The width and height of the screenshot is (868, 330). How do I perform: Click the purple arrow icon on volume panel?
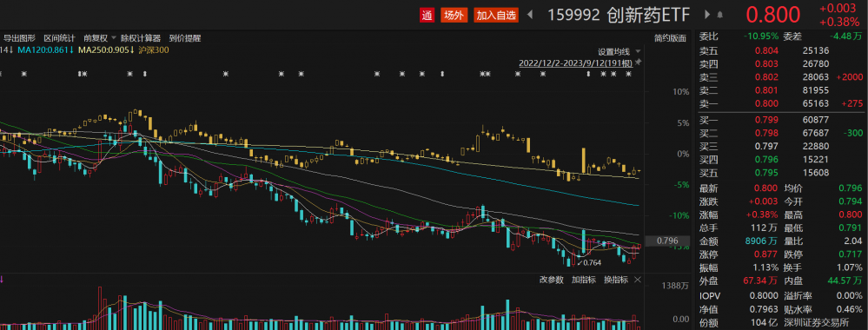pos(2,279)
